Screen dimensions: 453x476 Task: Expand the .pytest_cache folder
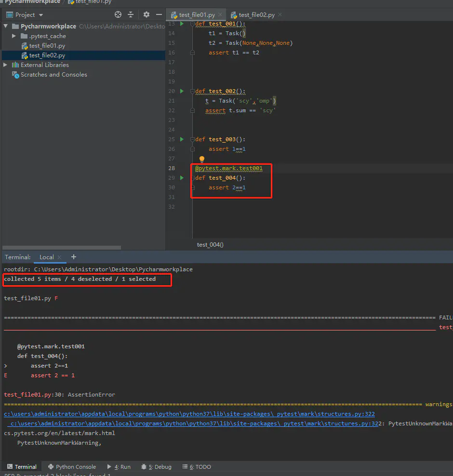tap(14, 36)
